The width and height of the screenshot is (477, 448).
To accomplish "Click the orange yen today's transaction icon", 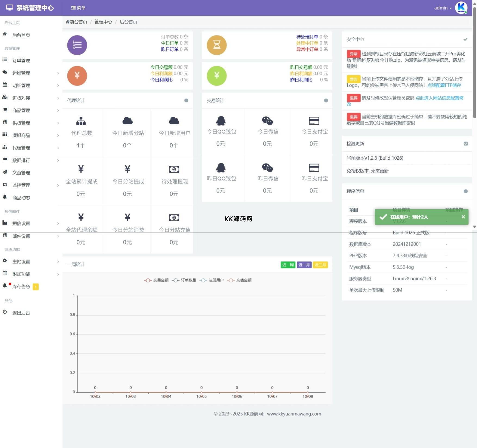I will (x=77, y=76).
